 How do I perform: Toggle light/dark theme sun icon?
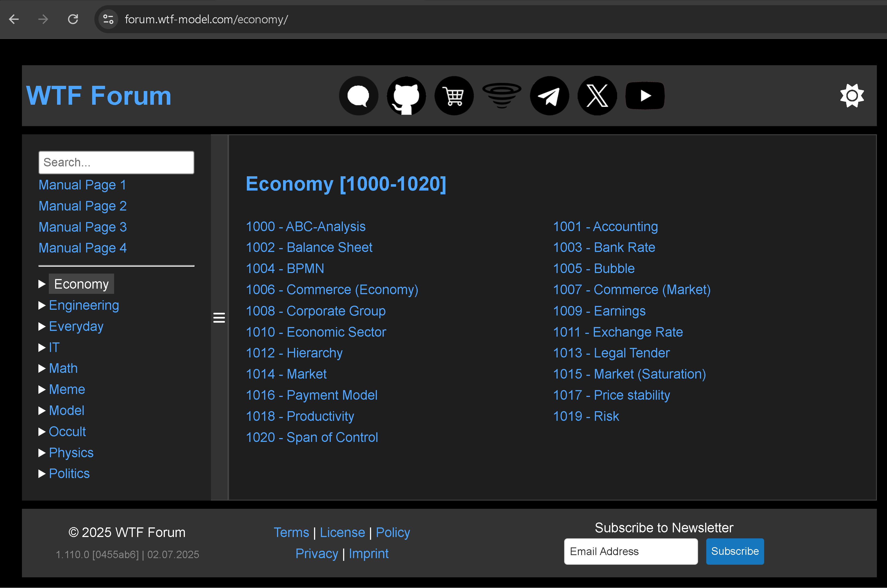pos(852,96)
